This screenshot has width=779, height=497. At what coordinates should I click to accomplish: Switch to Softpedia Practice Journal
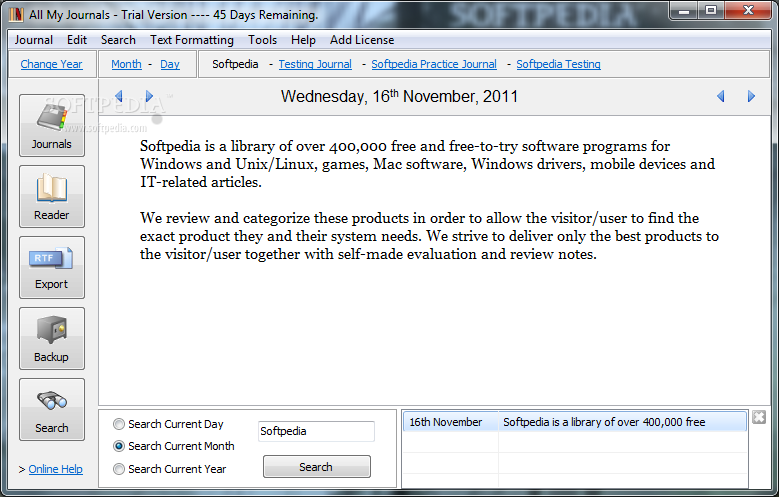[434, 64]
